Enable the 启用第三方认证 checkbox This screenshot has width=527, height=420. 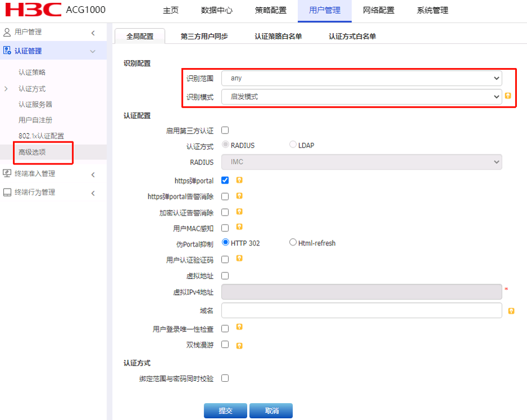225,130
